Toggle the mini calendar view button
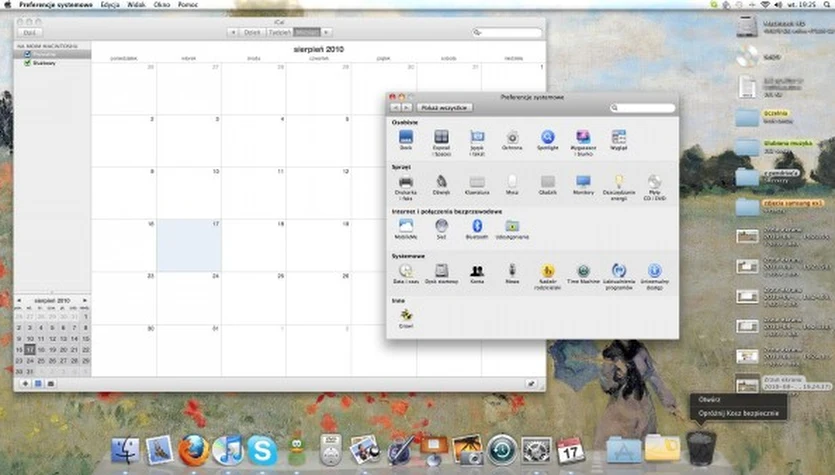This screenshot has width=835, height=475. (38, 383)
